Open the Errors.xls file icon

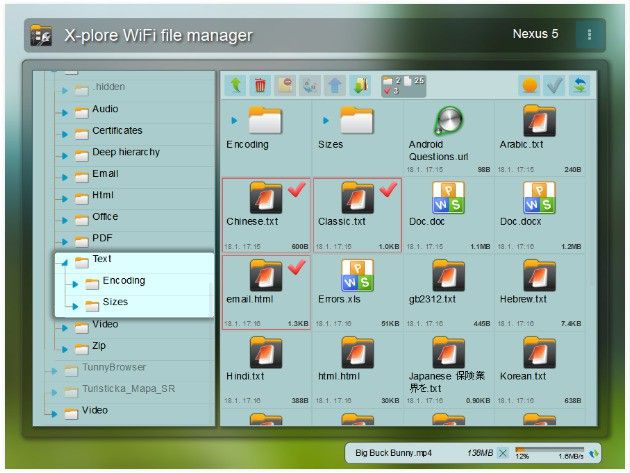[357, 275]
